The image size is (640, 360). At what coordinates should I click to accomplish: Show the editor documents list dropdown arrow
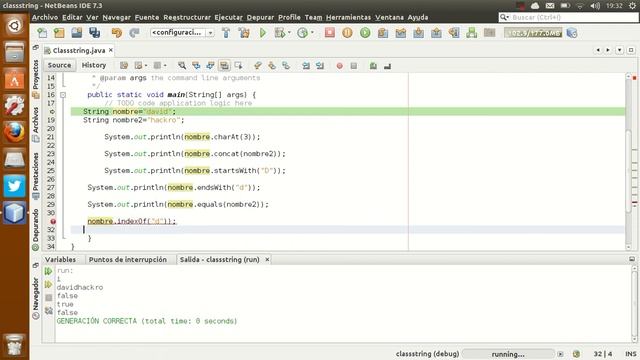click(619, 50)
